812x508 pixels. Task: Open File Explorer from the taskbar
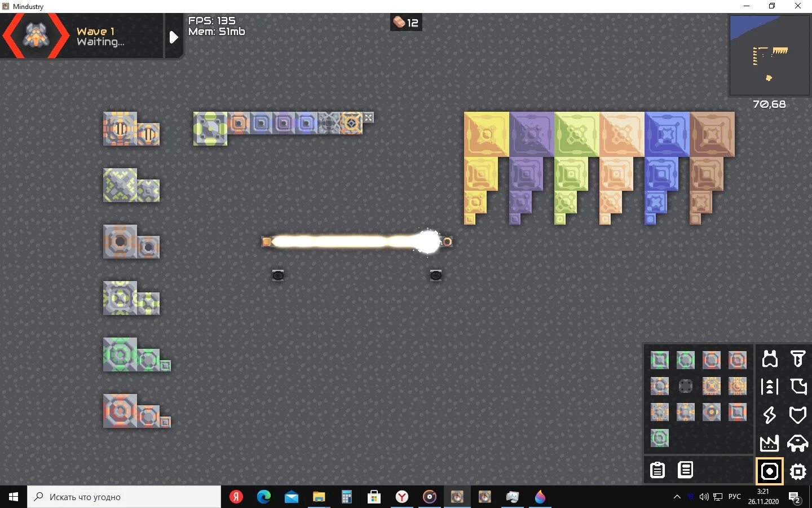click(x=319, y=497)
